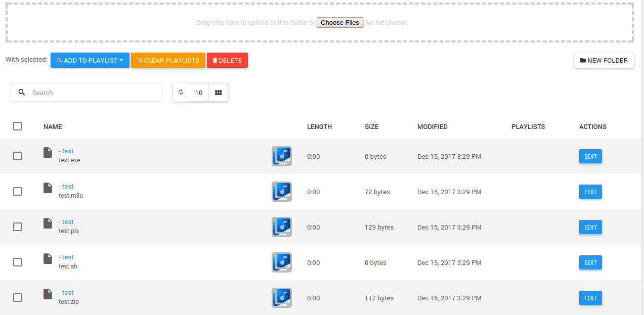This screenshot has height=315, width=644.
Task: Open the column layout grid icon
Action: pos(218,93)
